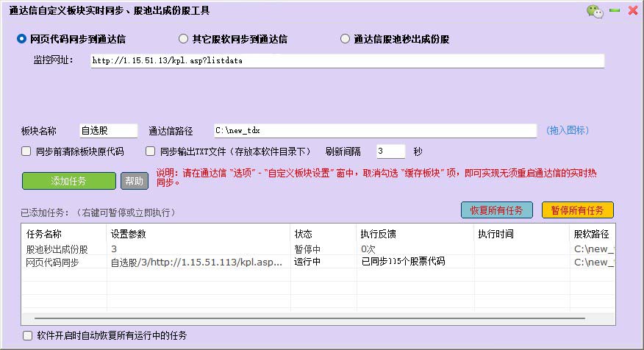Enable 同步前清除板块原代码 checkbox
Viewport: 644px width, 350px height.
point(26,152)
